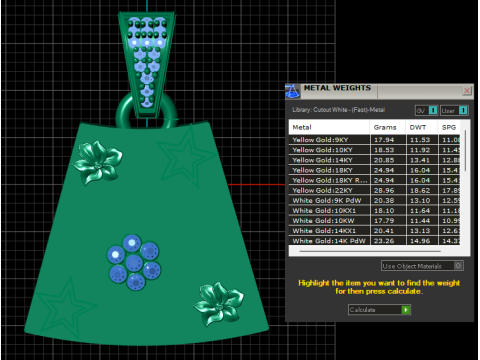
Task: Click the 18.62 DWT value
Action: 420,190
